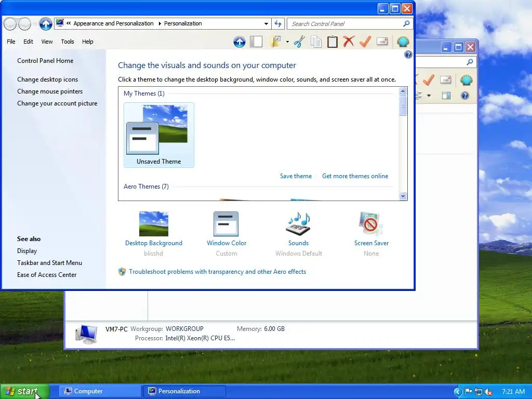Click the Up arrow button beside the address bar
This screenshot has width=532, height=399.
46,24
